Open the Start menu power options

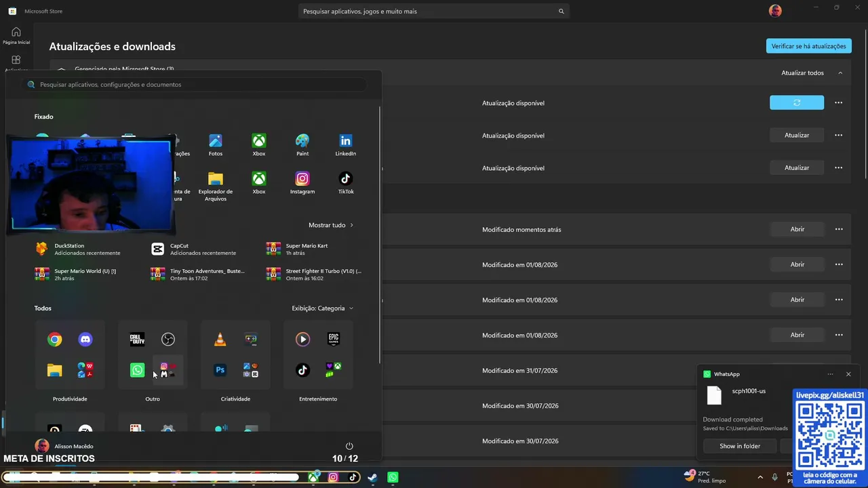pyautogui.click(x=349, y=446)
